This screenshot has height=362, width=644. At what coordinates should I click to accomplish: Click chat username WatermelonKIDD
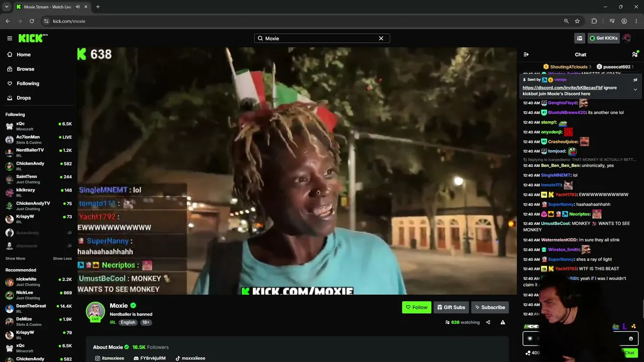point(559,240)
